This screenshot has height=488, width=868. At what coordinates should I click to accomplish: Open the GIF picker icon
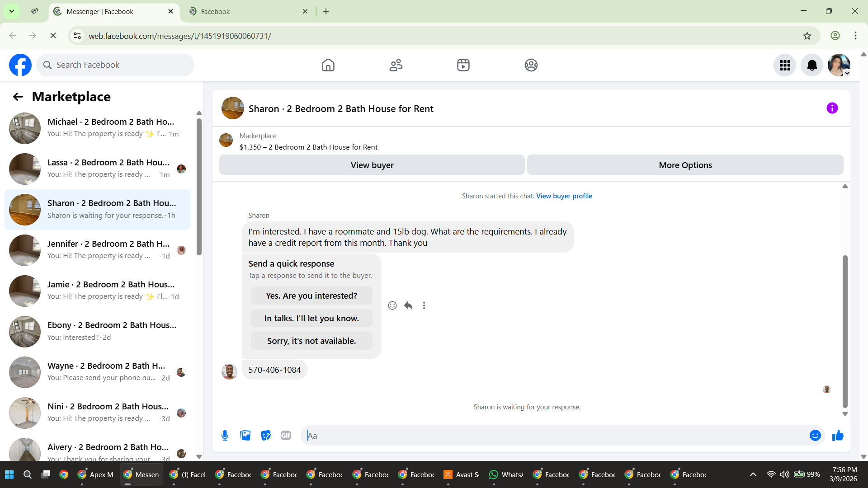pos(286,436)
